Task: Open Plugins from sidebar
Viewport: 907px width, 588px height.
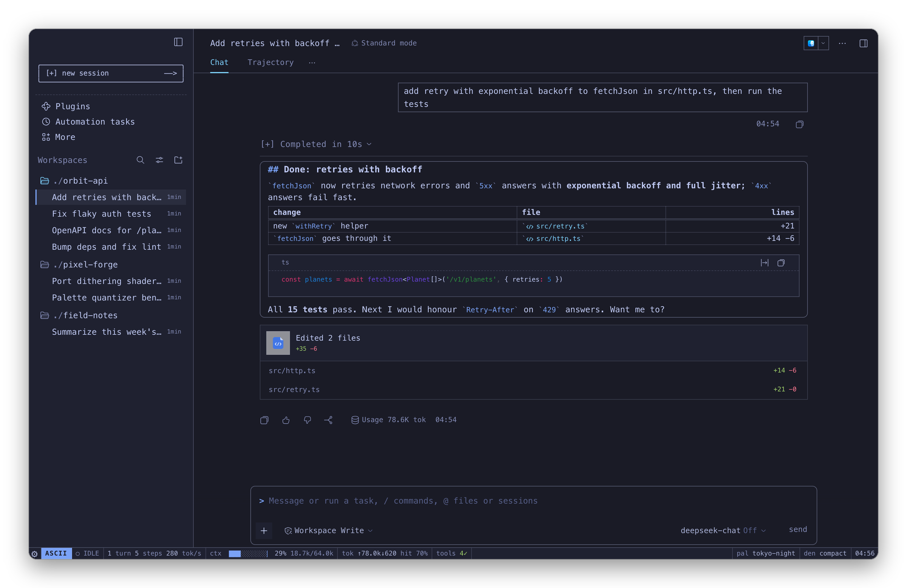Action: click(66, 106)
